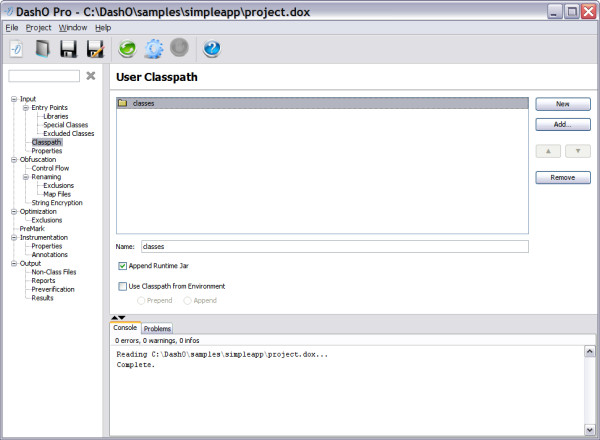Click the Save As floppy-with-pencil icon

(95, 49)
